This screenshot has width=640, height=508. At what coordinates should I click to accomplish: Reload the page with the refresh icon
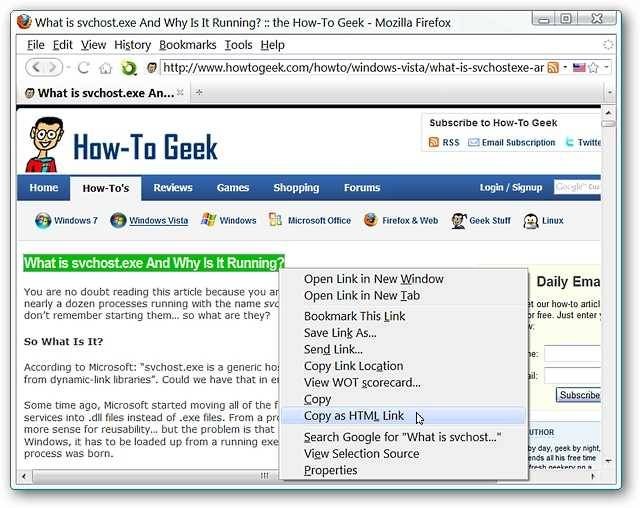pyautogui.click(x=84, y=67)
